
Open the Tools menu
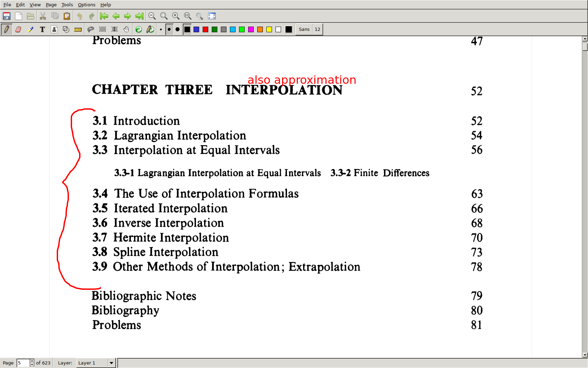[x=67, y=5]
